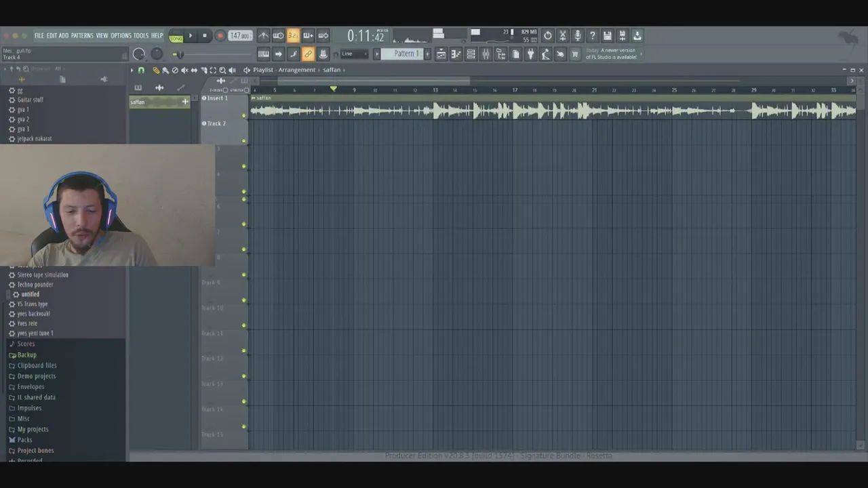868x488 pixels.
Task: Toggle typing keyboard to piano icon
Action: (x=263, y=54)
